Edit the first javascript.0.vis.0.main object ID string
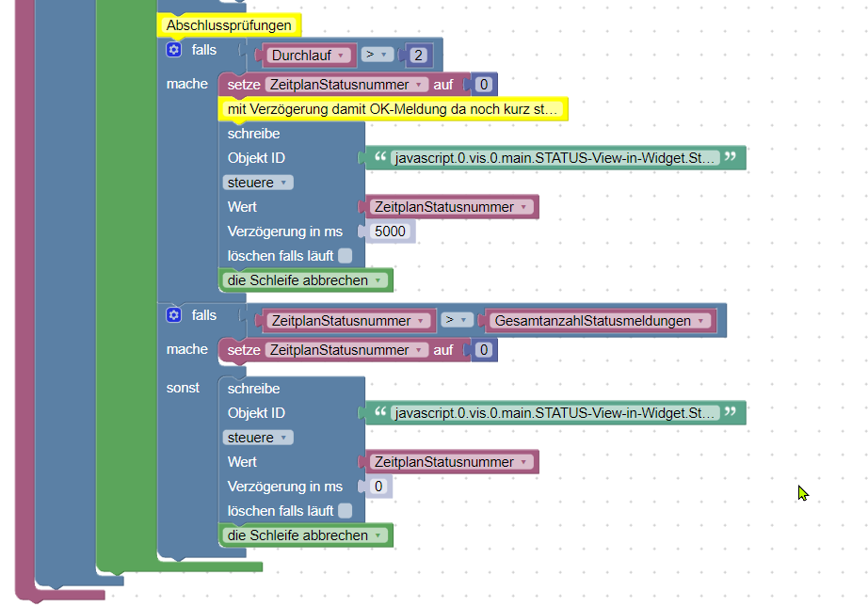868x607 pixels. [x=555, y=158]
